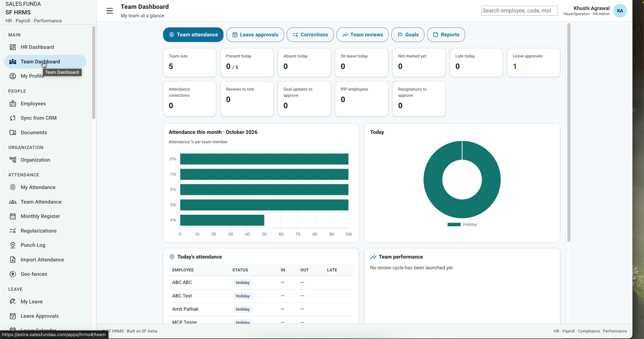644x339 pixels.
Task: Click the STATUS column header
Action: tap(240, 270)
